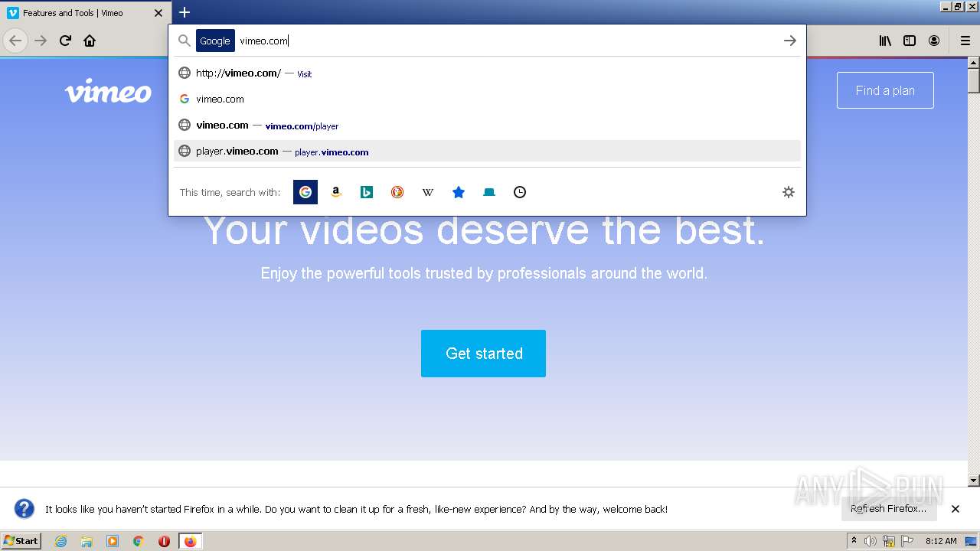
Task: Click the Find a plan button
Action: tap(885, 90)
